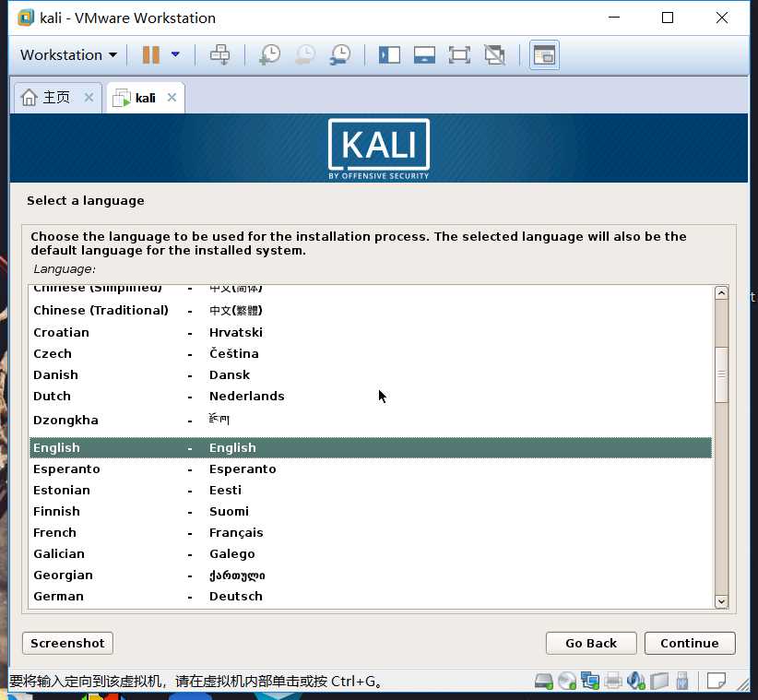The height and width of the screenshot is (700, 758).
Task: Click the hard disk status icon
Action: click(x=544, y=682)
